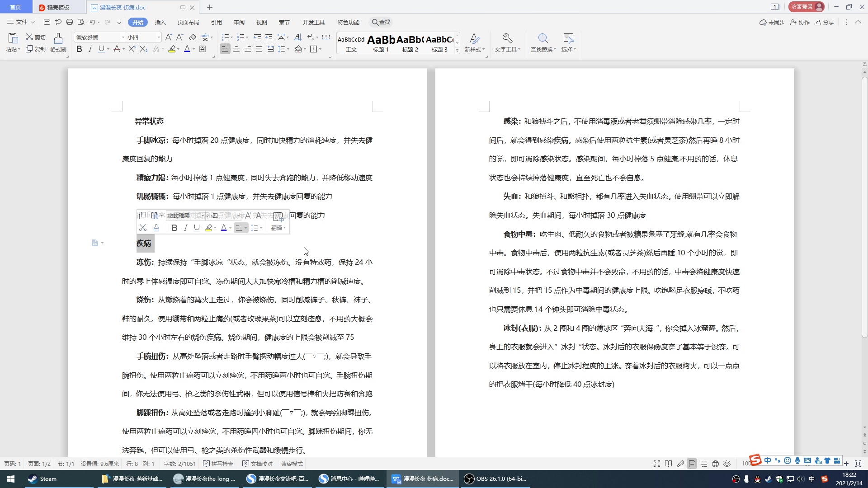Click the Cut (剪切) scissors button
The width and height of the screenshot is (868, 488).
pos(36,37)
